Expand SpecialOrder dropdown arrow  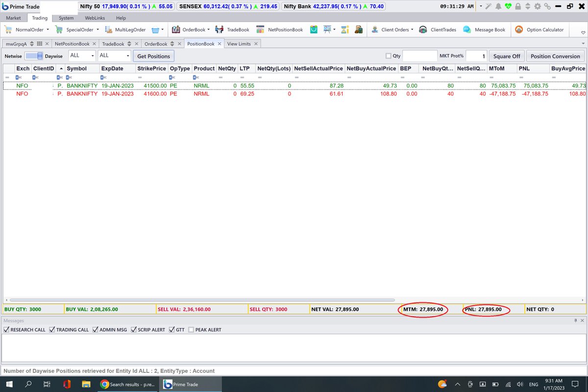pos(98,30)
